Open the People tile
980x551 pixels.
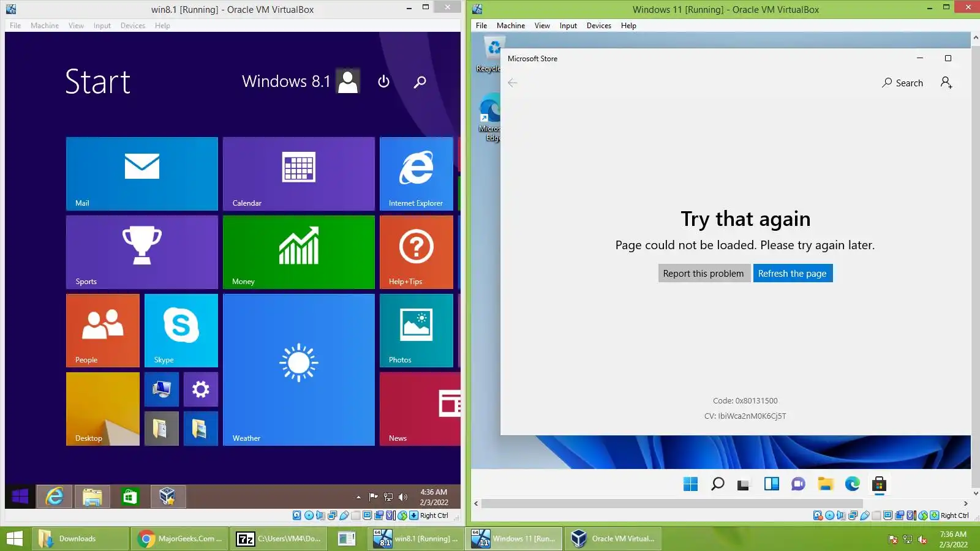pyautogui.click(x=103, y=331)
